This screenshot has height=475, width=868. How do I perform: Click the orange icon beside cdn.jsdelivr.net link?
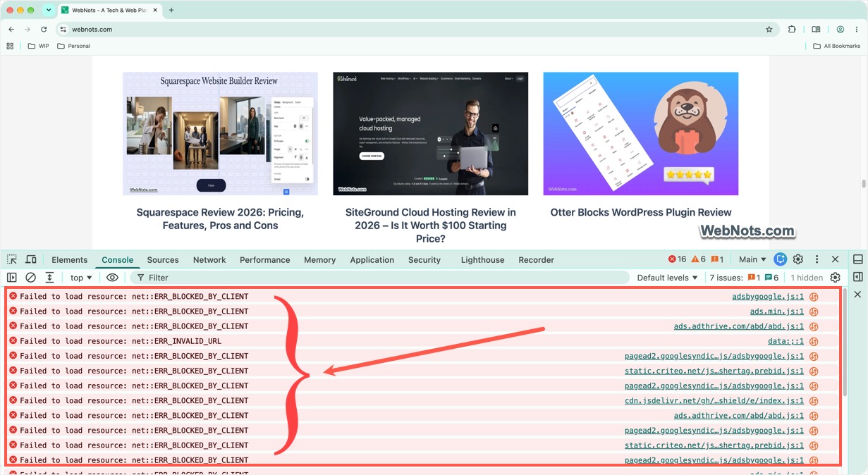pyautogui.click(x=814, y=400)
